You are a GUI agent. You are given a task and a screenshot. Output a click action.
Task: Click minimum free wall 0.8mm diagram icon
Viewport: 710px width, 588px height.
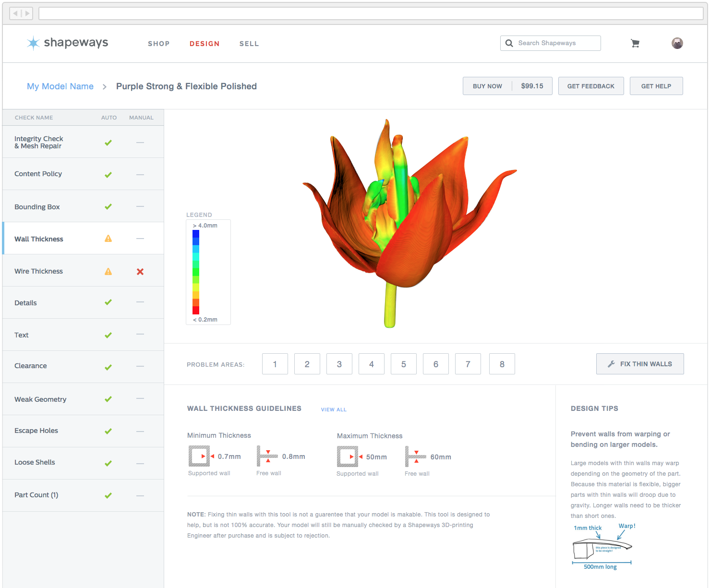pos(267,456)
